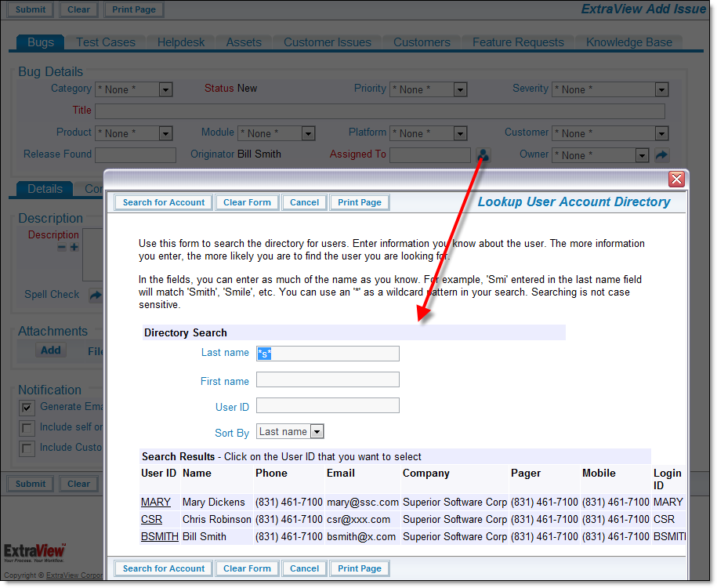This screenshot has height=588, width=717.
Task: Click the top Search for Account button
Action: [164, 203]
